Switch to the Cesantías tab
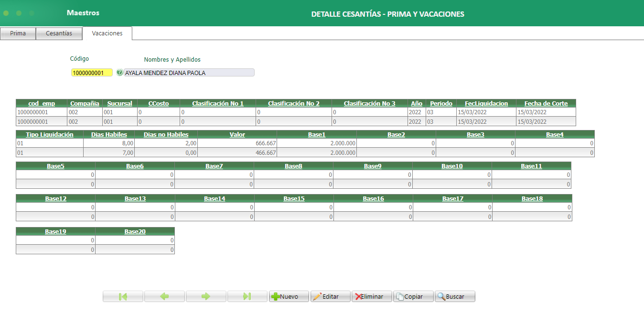 pos(59,33)
